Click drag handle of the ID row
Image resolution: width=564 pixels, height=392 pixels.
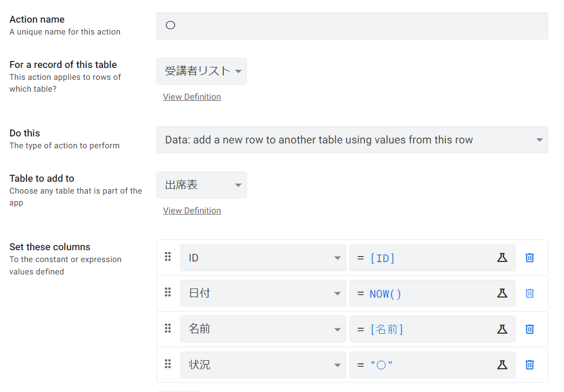(x=168, y=257)
